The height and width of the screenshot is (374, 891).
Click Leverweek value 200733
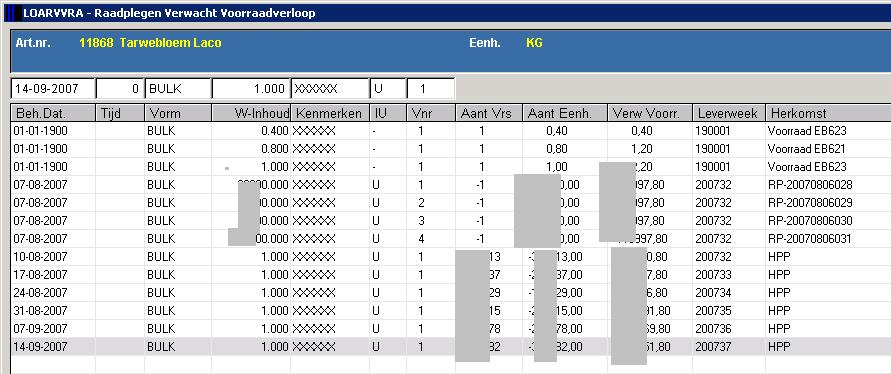[713, 275]
